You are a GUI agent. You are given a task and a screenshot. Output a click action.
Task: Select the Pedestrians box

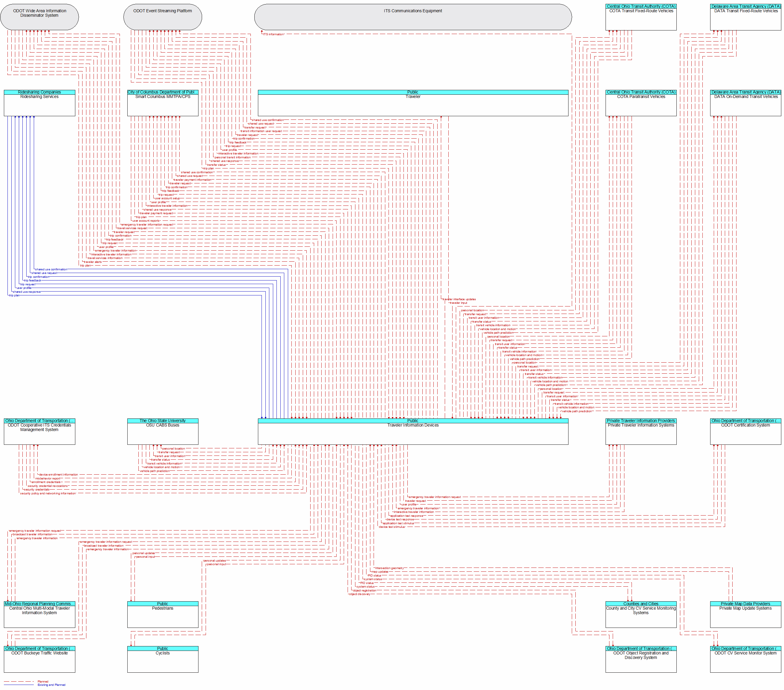click(x=163, y=614)
